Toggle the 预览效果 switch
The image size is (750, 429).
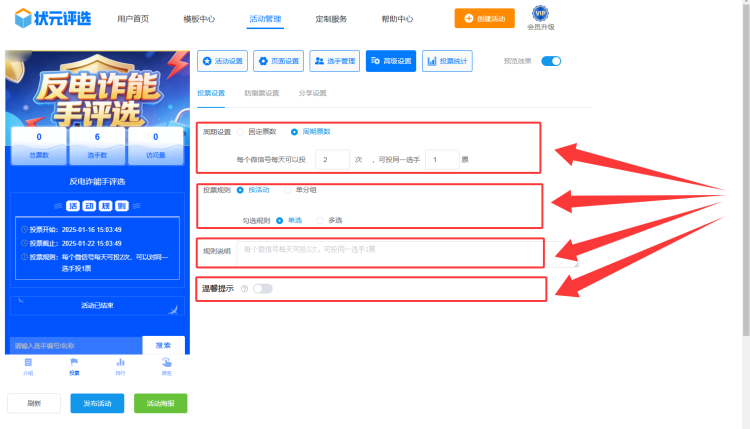coord(551,61)
